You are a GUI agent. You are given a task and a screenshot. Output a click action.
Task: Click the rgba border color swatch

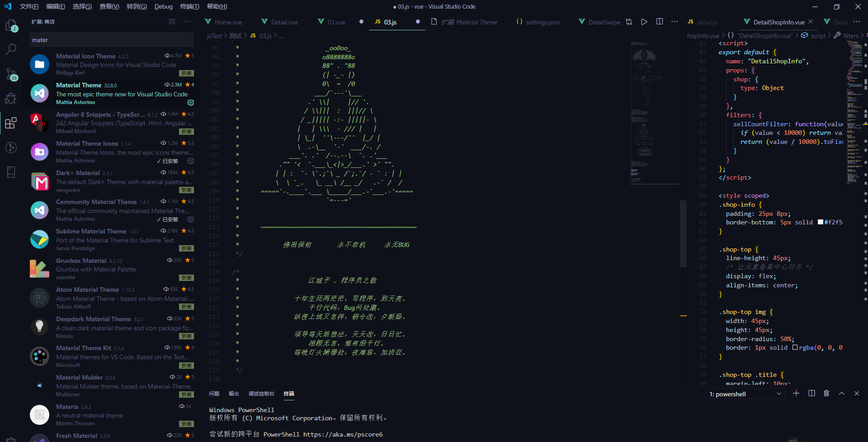[x=795, y=347]
